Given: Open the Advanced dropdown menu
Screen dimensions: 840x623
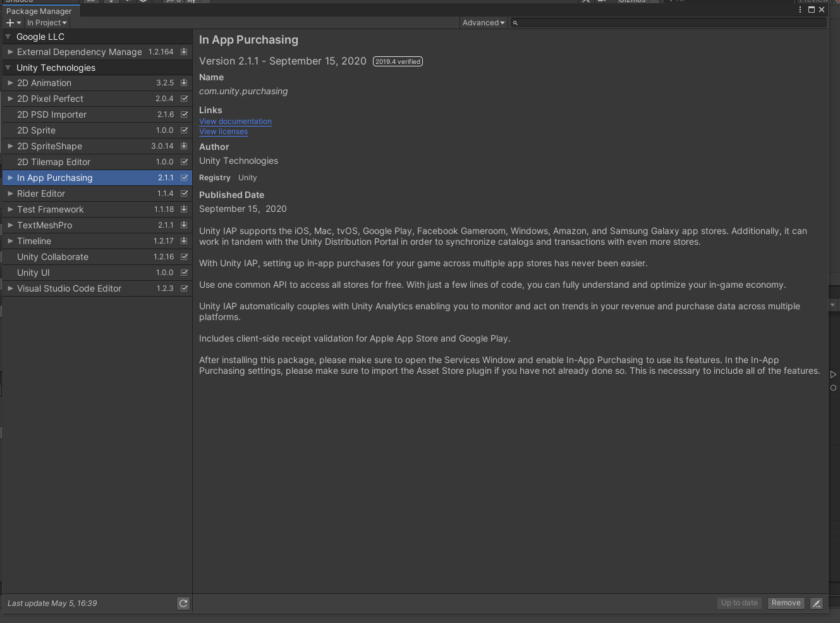Looking at the screenshot, I should [x=484, y=23].
